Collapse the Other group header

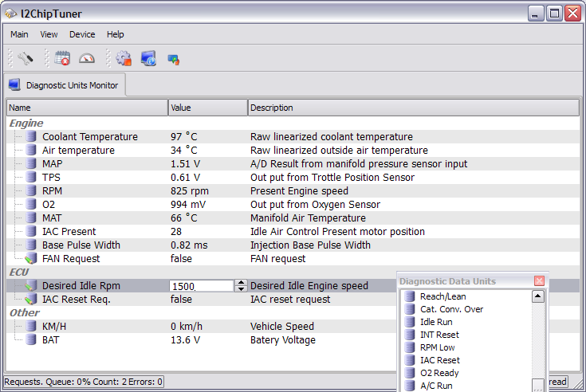click(x=24, y=312)
